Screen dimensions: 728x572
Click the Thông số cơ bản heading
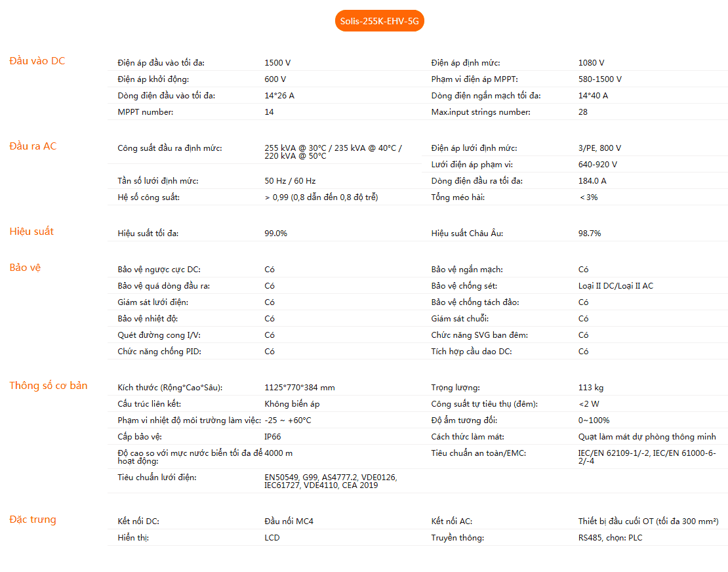pos(48,386)
